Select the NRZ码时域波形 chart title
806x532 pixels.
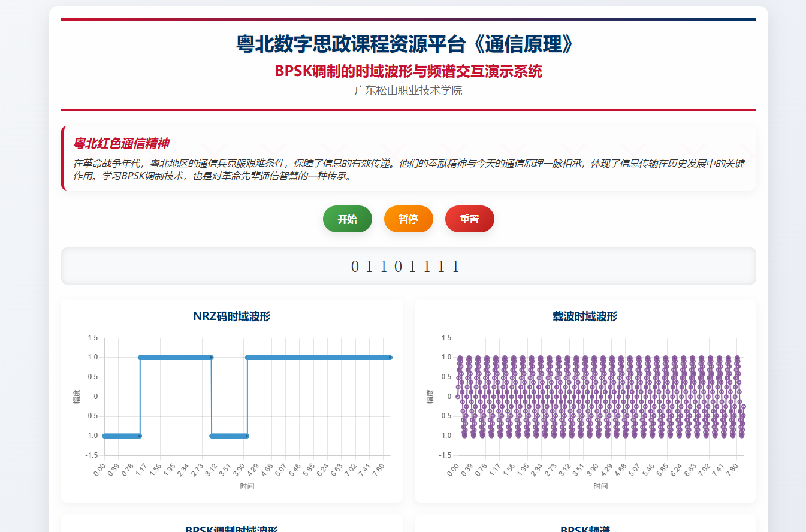pyautogui.click(x=231, y=316)
